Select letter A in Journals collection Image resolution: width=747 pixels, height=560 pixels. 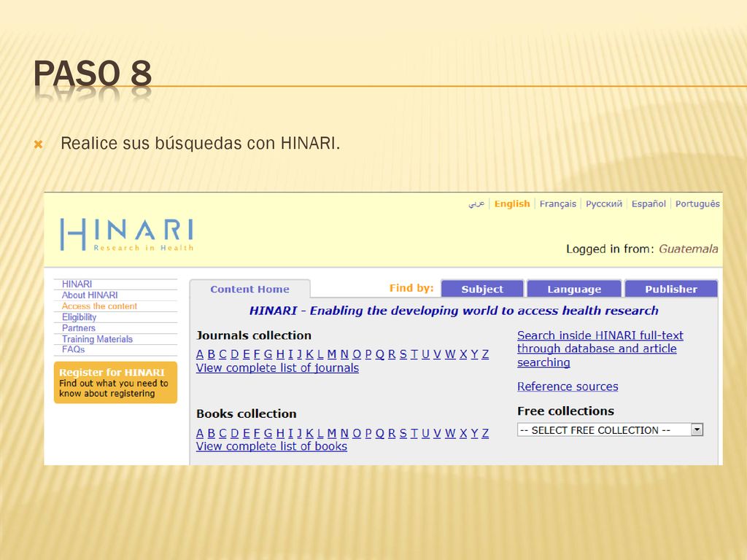click(200, 354)
